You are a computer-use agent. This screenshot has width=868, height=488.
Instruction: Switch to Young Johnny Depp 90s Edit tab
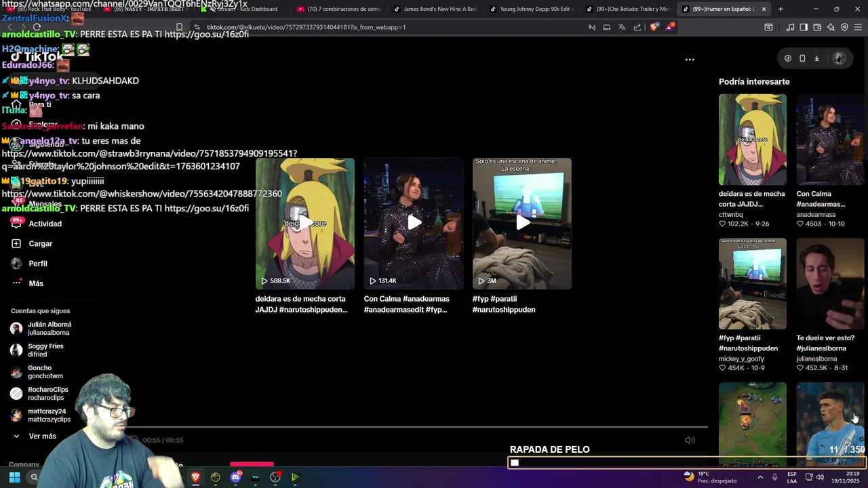(x=530, y=9)
